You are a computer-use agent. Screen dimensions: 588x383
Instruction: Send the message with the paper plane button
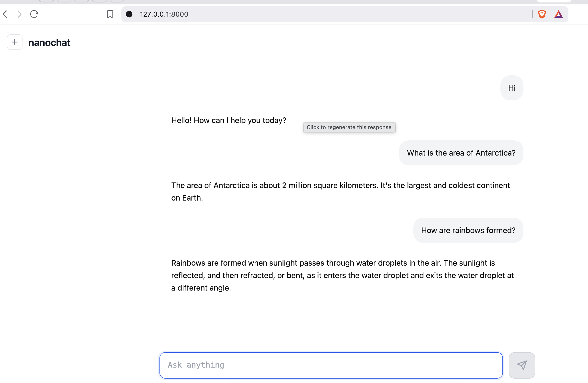click(x=522, y=365)
